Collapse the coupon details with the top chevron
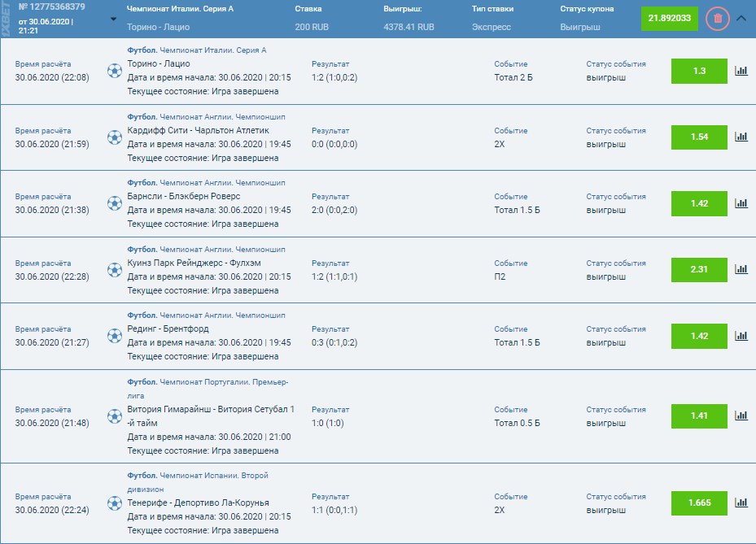Screen dimensions: 756x544 click(741, 19)
